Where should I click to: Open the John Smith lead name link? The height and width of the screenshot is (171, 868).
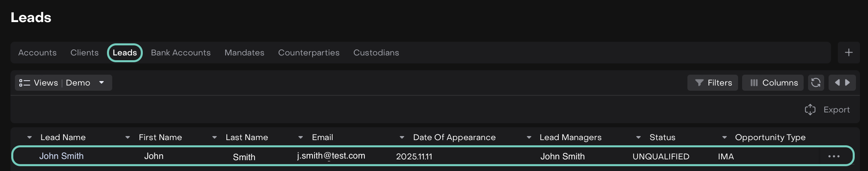click(x=62, y=156)
